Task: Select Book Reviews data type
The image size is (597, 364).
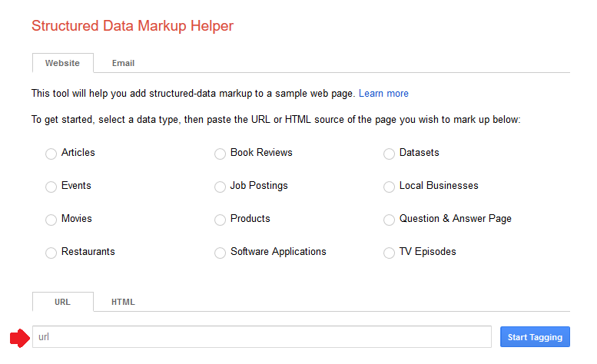Action: [220, 154]
